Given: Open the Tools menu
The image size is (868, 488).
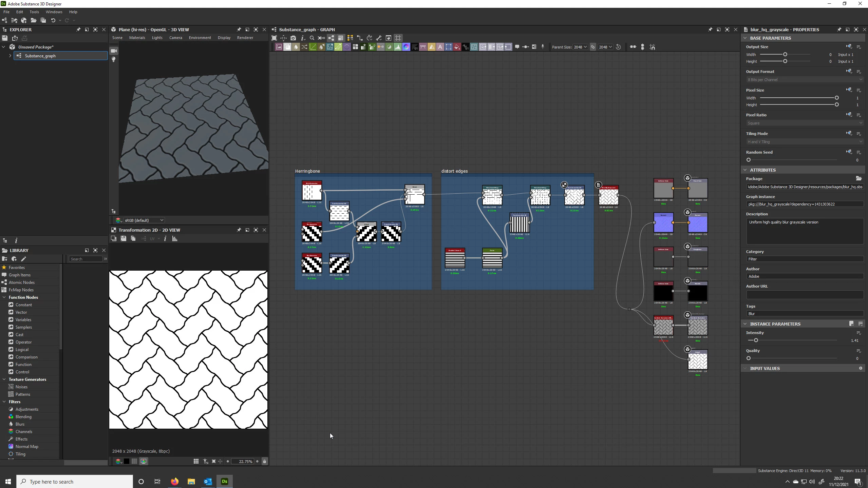Looking at the screenshot, I should pyautogui.click(x=34, y=12).
